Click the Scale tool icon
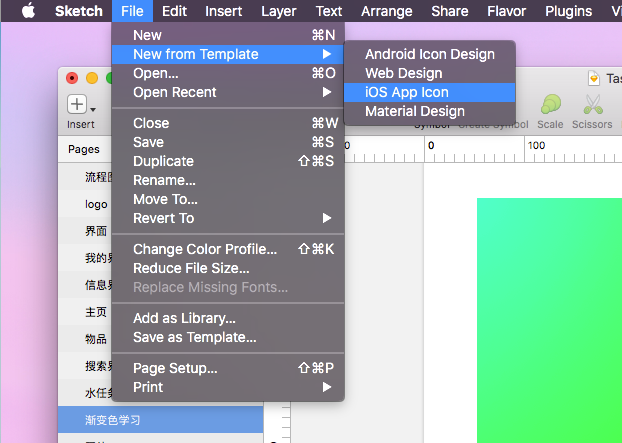622x443 pixels. pos(550,104)
